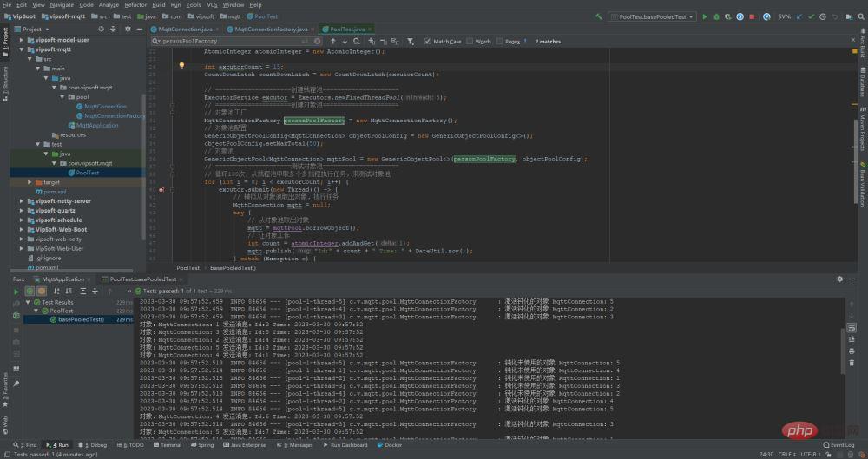Expand the target folder
Screen dimensions: 868x459
pos(30,182)
